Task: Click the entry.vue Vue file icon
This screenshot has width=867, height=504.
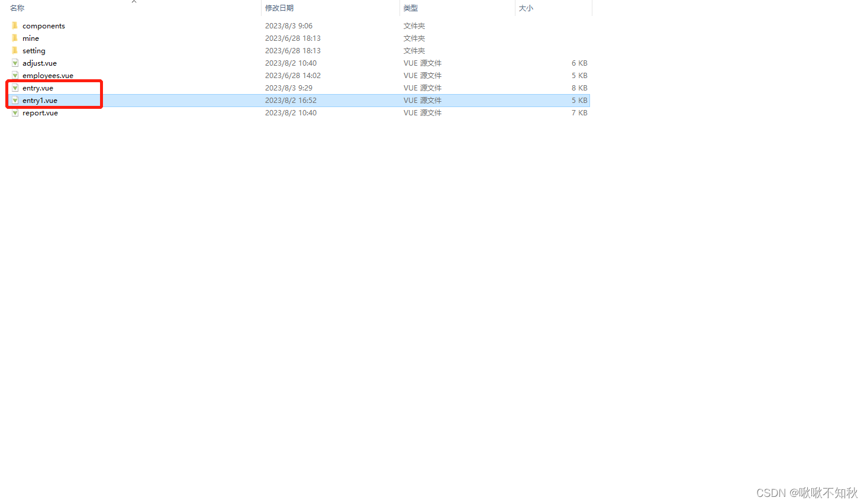Action: tap(14, 88)
